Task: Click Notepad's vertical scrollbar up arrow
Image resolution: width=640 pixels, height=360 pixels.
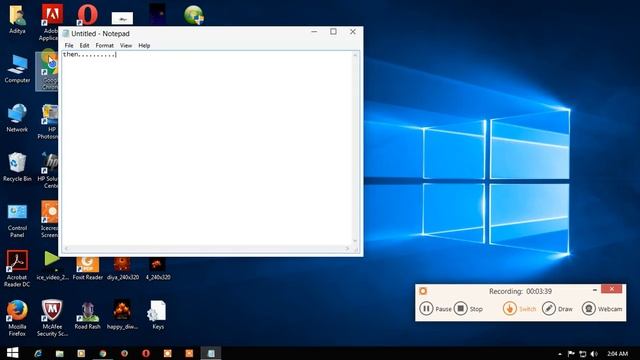Action: click(x=355, y=55)
